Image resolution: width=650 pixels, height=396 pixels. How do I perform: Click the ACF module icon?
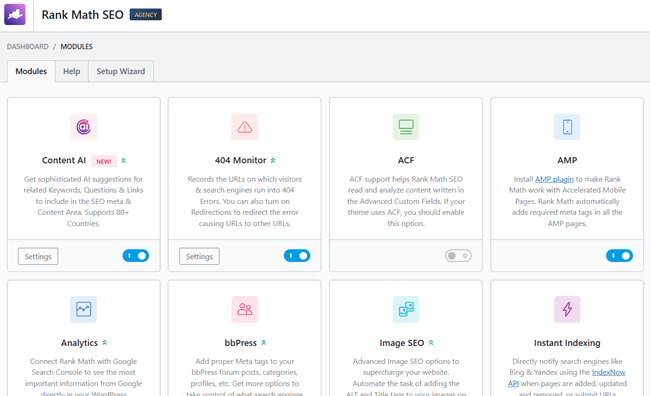coord(406,127)
